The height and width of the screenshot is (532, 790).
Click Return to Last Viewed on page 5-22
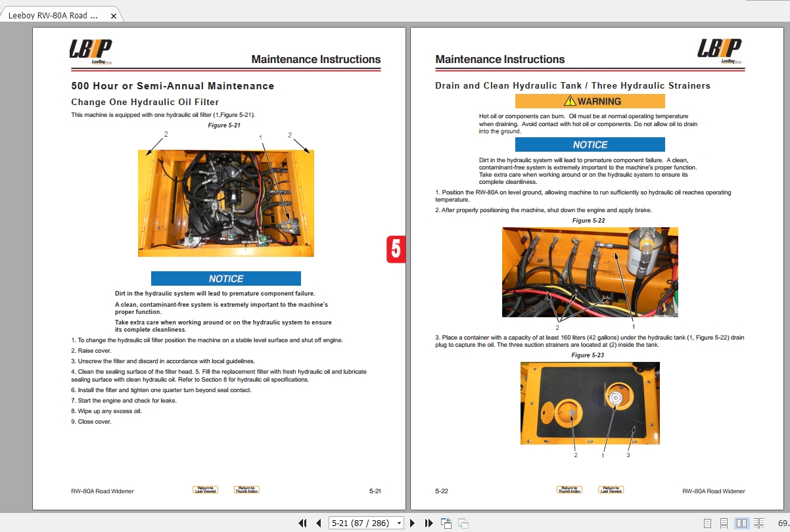[611, 489]
